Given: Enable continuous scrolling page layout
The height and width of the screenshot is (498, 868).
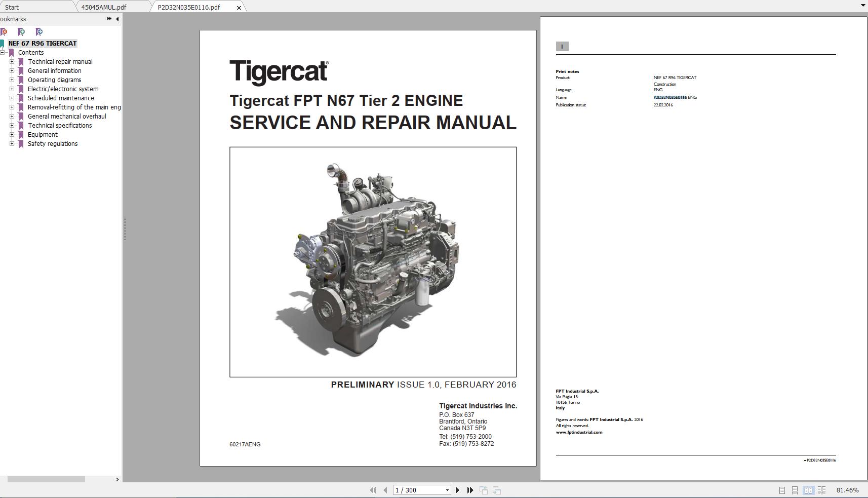Looking at the screenshot, I should (795, 490).
